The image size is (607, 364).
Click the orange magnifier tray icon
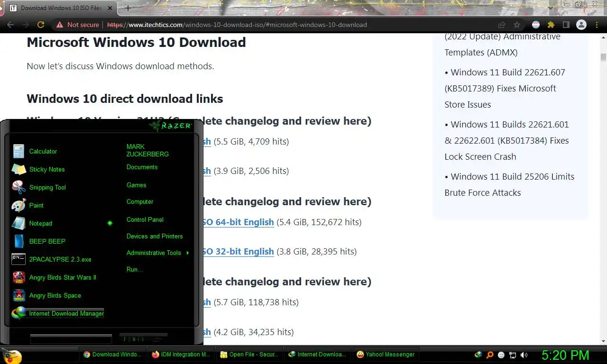(x=490, y=355)
